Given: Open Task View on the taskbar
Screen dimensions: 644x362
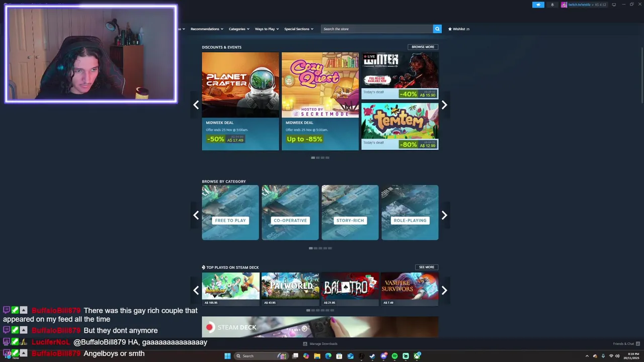Looking at the screenshot, I should pyautogui.click(x=295, y=356).
